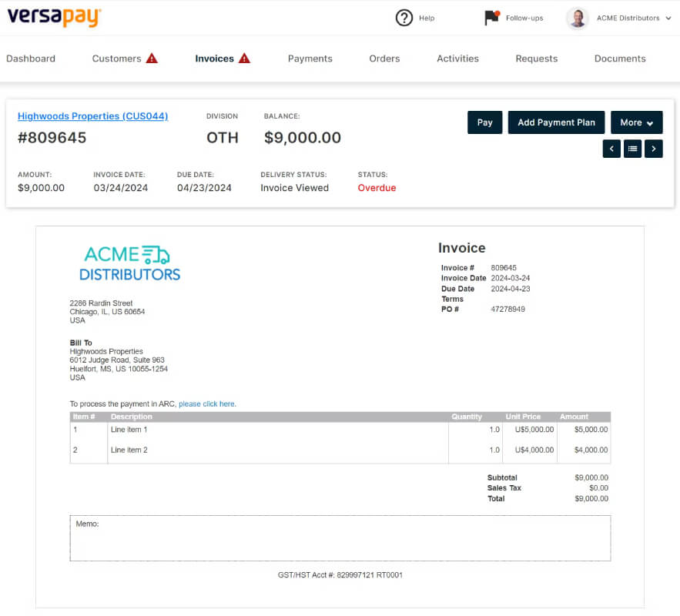Click the Quantity column header
Screen dimensions: 680x616
(x=467, y=417)
